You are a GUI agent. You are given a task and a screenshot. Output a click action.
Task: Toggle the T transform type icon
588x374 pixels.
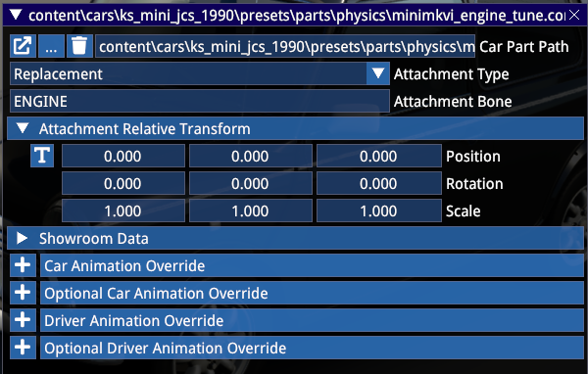42,156
